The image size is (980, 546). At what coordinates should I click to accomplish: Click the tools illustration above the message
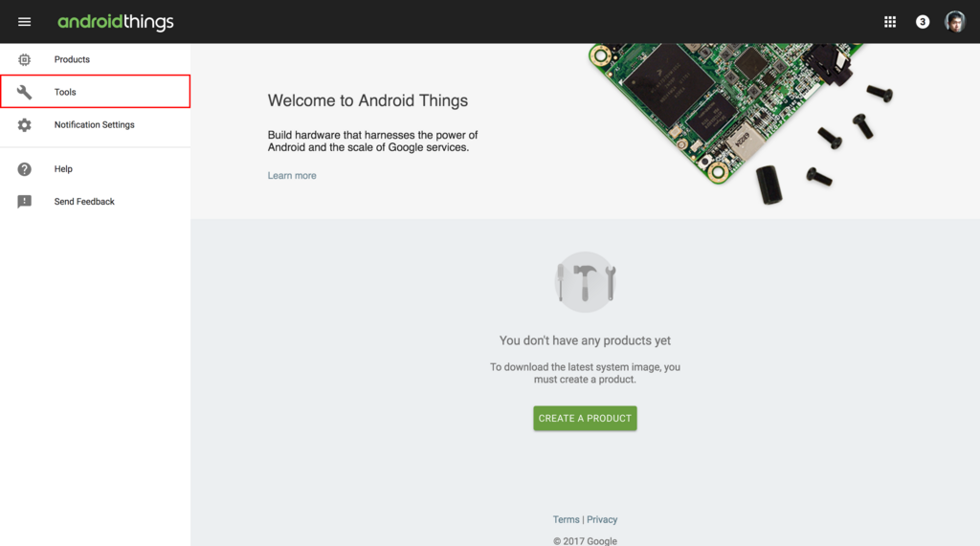coord(585,282)
